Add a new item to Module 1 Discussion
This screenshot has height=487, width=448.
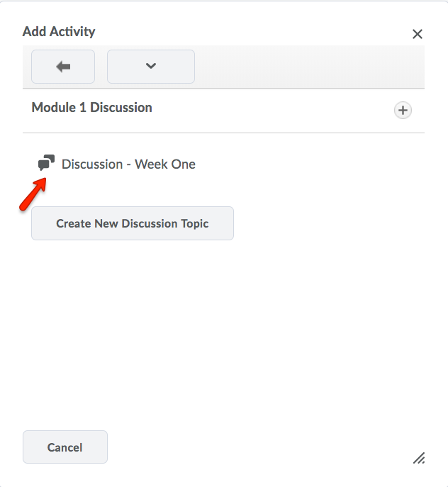coord(403,111)
